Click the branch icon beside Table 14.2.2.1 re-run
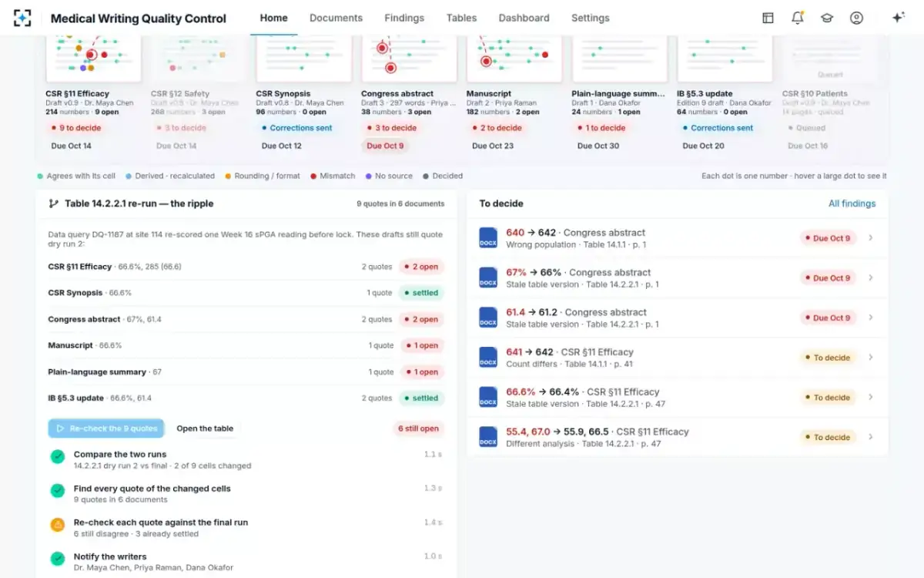 click(x=53, y=203)
